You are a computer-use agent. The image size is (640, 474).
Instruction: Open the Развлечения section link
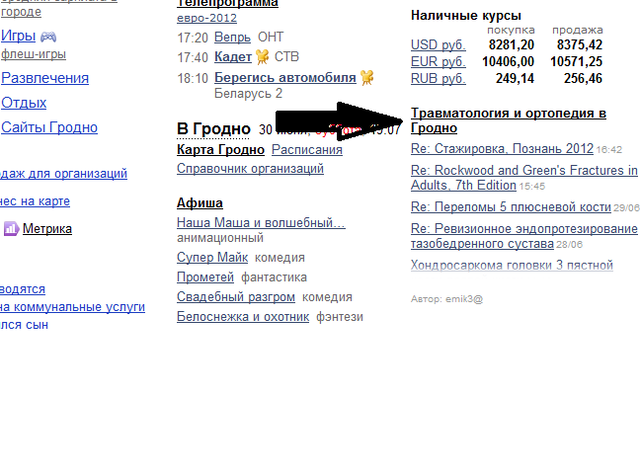tap(45, 78)
